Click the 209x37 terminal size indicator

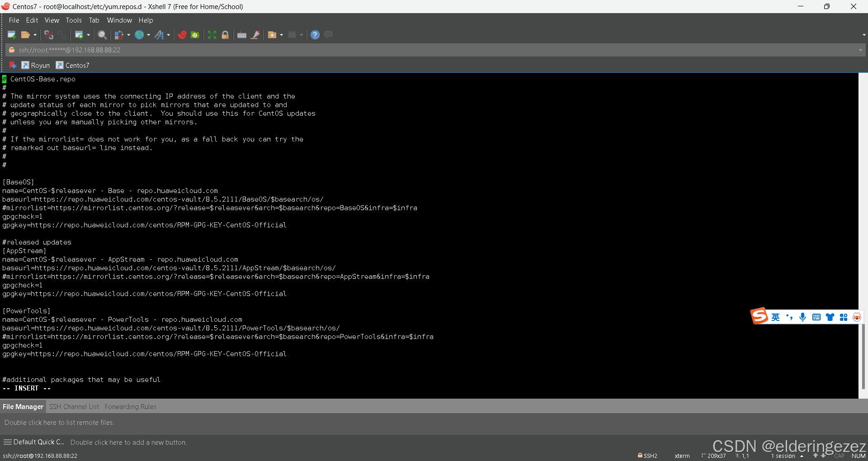(714, 456)
